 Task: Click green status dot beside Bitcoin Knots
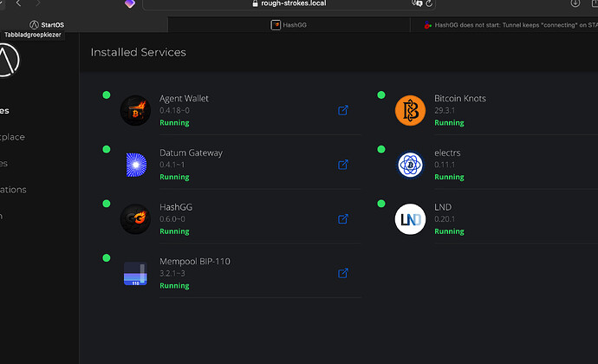pos(381,95)
